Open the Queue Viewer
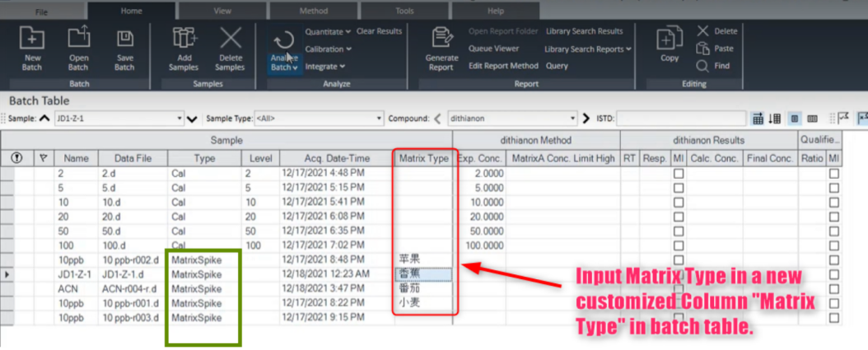868x350 pixels. [x=494, y=49]
